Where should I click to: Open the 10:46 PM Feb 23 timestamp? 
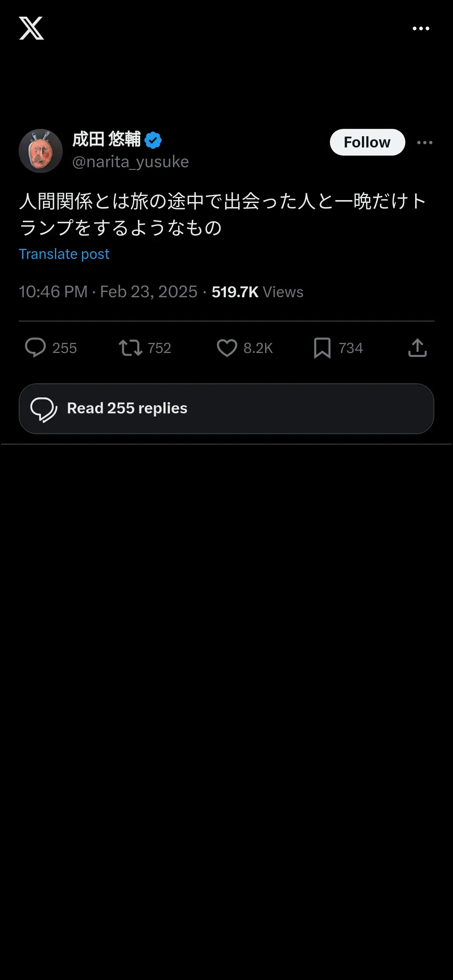[108, 292]
